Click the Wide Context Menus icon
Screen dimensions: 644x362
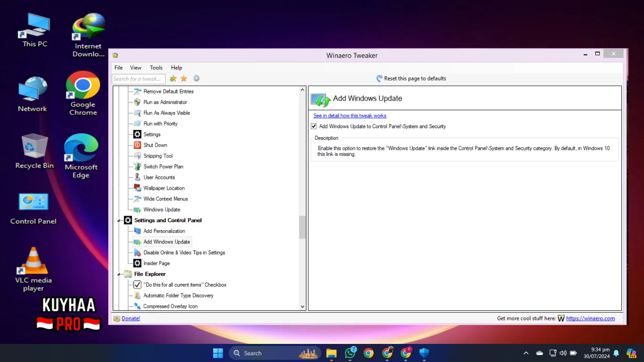[137, 199]
